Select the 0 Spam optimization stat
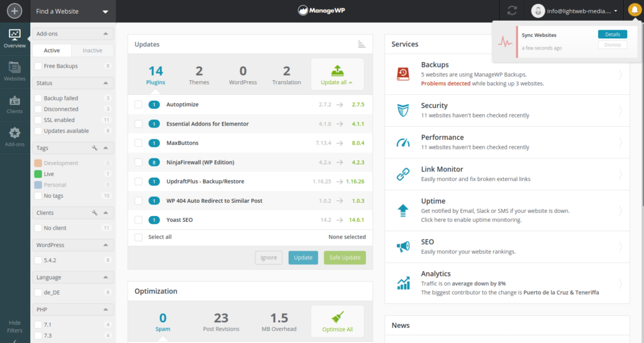This screenshot has width=644, height=343. pos(163,322)
